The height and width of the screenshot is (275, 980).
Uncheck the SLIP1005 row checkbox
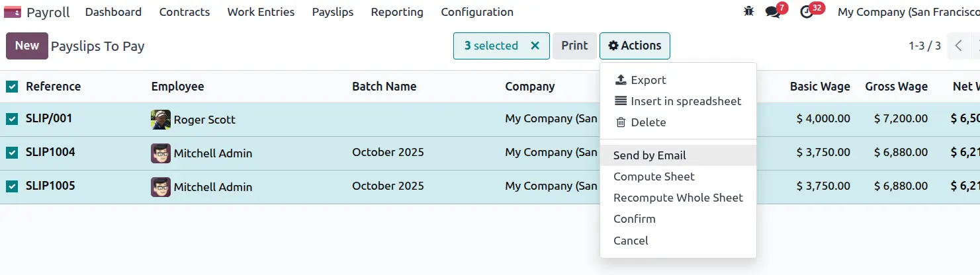[12, 186]
